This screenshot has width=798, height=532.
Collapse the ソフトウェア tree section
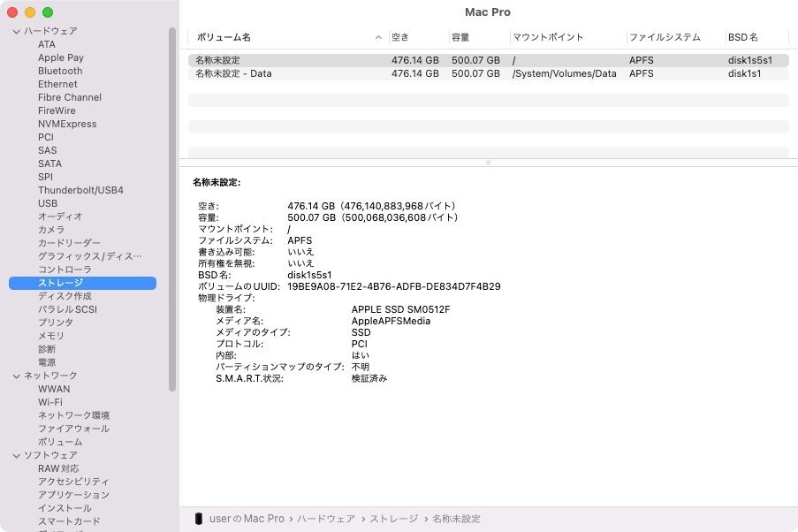(x=15, y=455)
